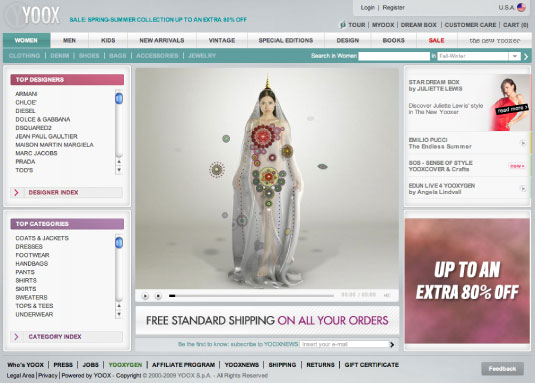
Task: Submit search with arrow next to season dropdown
Action: pos(526,56)
